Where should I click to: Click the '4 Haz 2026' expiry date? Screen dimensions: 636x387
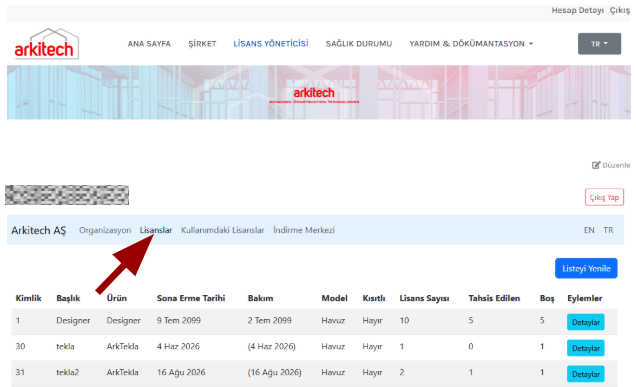pos(178,346)
